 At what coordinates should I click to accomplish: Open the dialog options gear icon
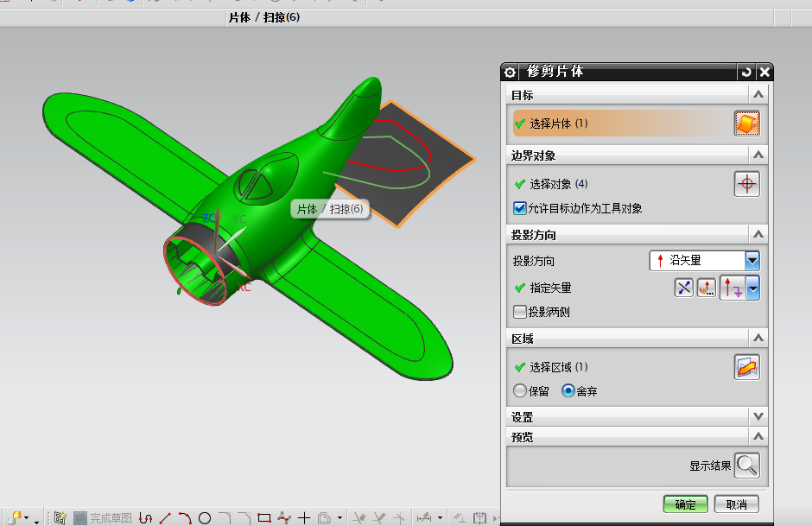[509, 73]
